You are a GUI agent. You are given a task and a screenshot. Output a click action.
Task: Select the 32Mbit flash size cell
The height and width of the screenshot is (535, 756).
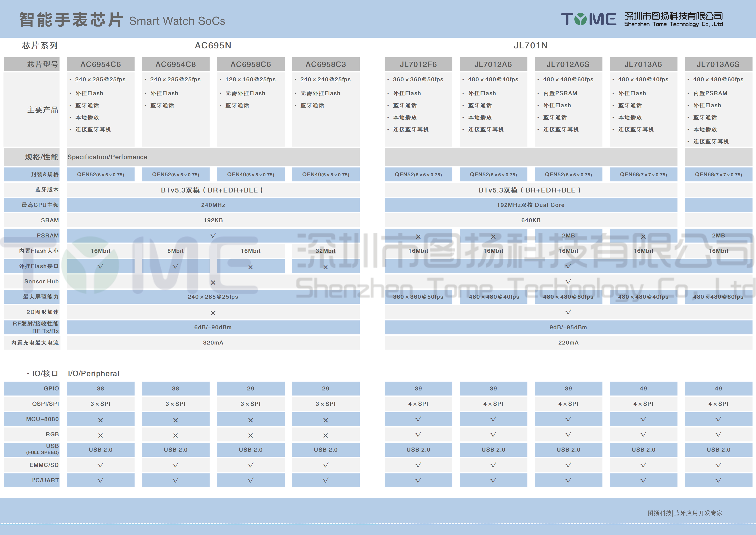click(x=326, y=251)
